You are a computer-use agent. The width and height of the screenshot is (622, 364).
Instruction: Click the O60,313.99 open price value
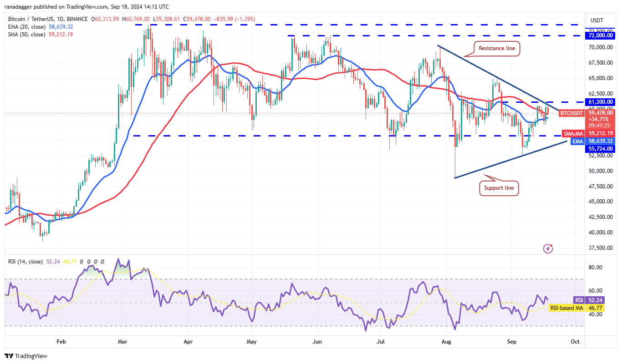pos(105,19)
